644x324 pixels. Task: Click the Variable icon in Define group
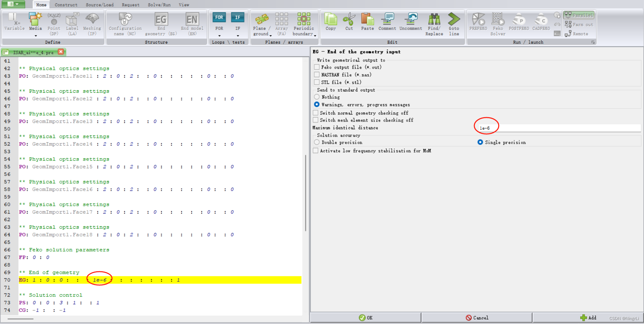tap(14, 22)
